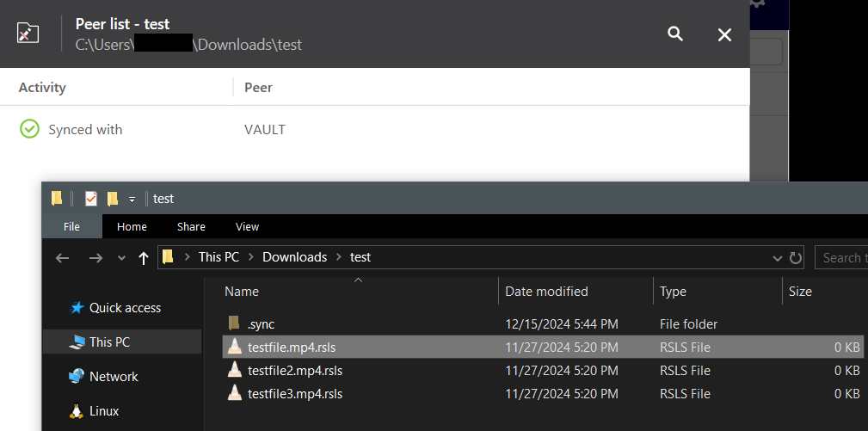Expand chevron after Downloads in breadcrumb

click(338, 257)
